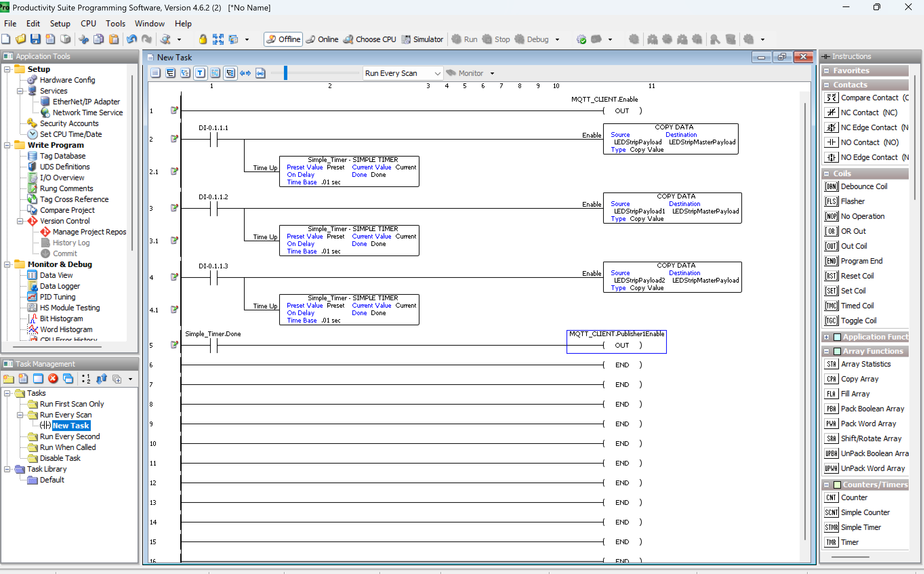Click the blue four-arrows expand icon in toolbar
Image resolution: width=924 pixels, height=574 pixels.
(x=218, y=39)
